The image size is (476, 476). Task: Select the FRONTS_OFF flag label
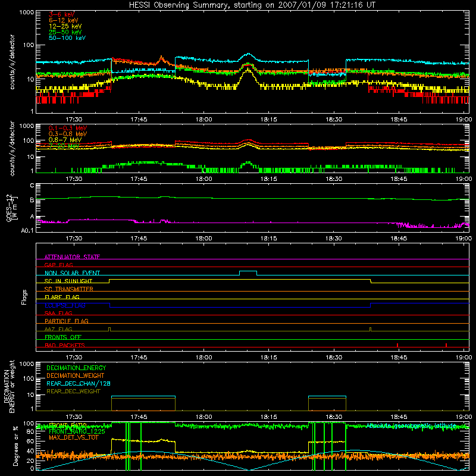pos(63,337)
